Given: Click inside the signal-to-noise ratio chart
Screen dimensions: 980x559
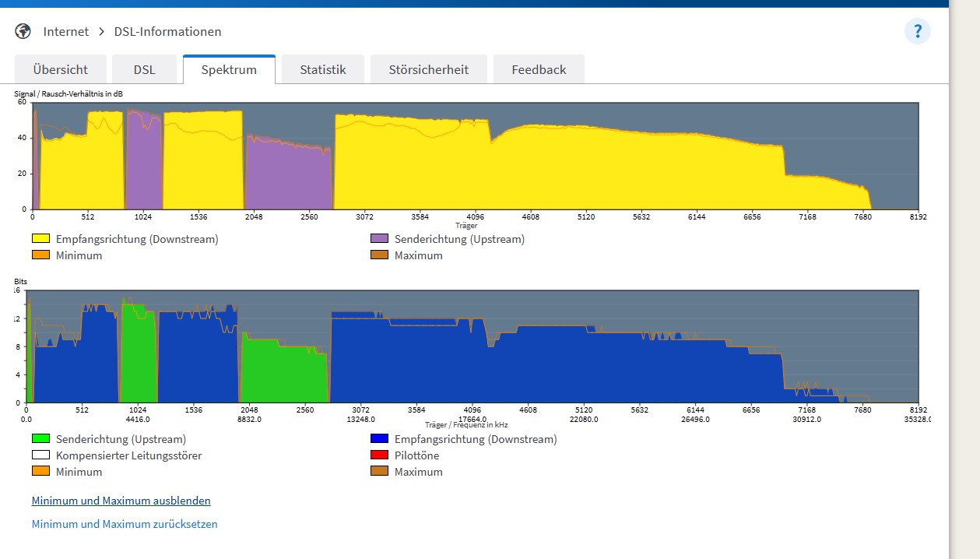Looking at the screenshot, I should click(476, 156).
